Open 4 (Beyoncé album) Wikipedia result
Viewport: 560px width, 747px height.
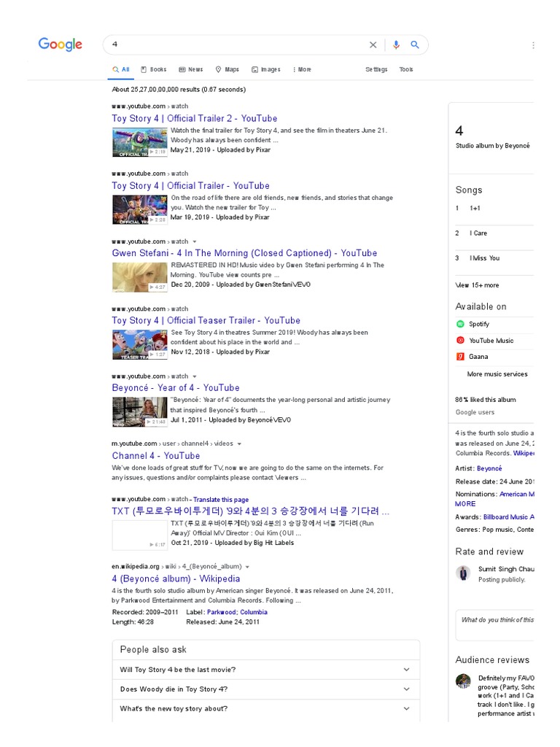click(x=176, y=578)
